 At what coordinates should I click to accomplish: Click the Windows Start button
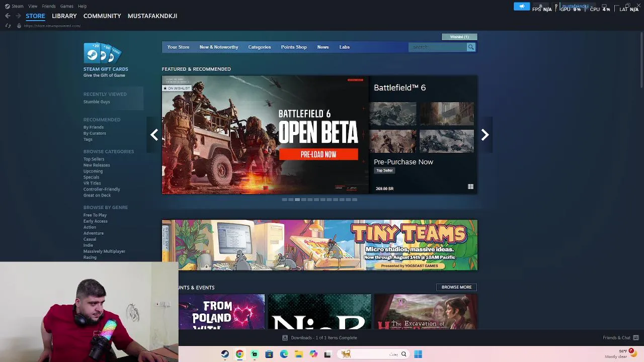418,354
